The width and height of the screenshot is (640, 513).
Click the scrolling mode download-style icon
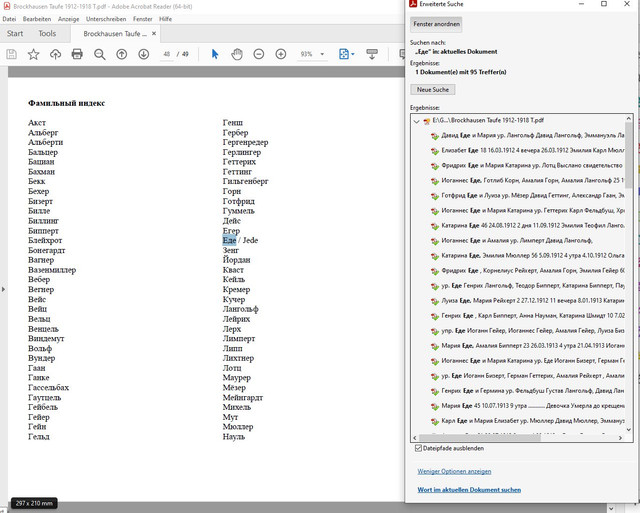[x=372, y=54]
